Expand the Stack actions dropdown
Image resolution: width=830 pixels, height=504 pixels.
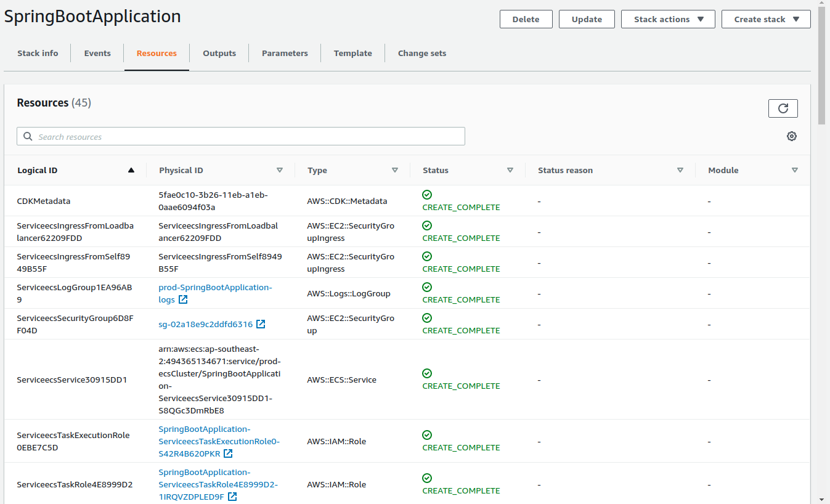(668, 19)
